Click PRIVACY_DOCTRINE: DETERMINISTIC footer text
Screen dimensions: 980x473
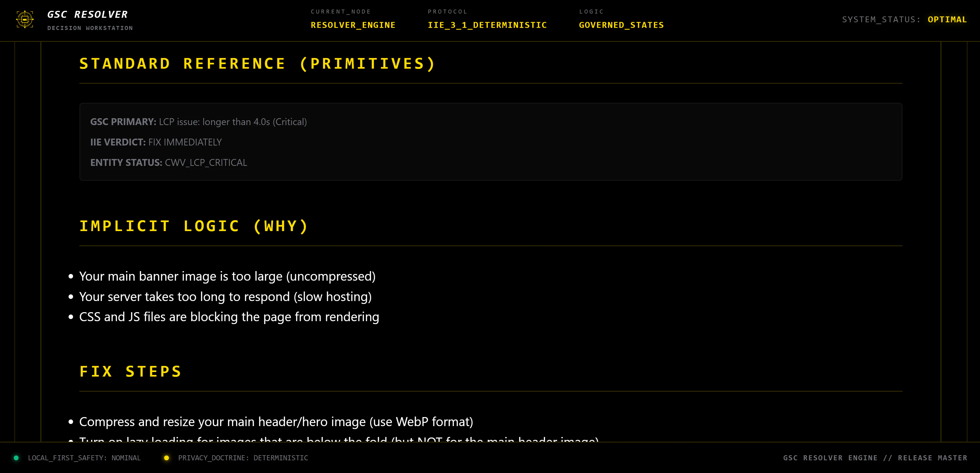[x=243, y=458]
